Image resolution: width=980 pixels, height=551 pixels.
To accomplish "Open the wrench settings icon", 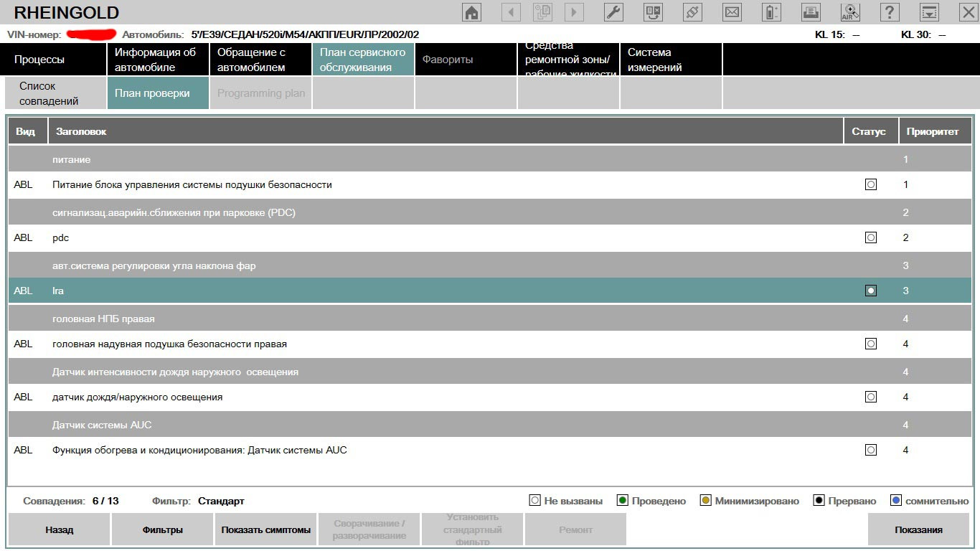I will click(x=613, y=12).
